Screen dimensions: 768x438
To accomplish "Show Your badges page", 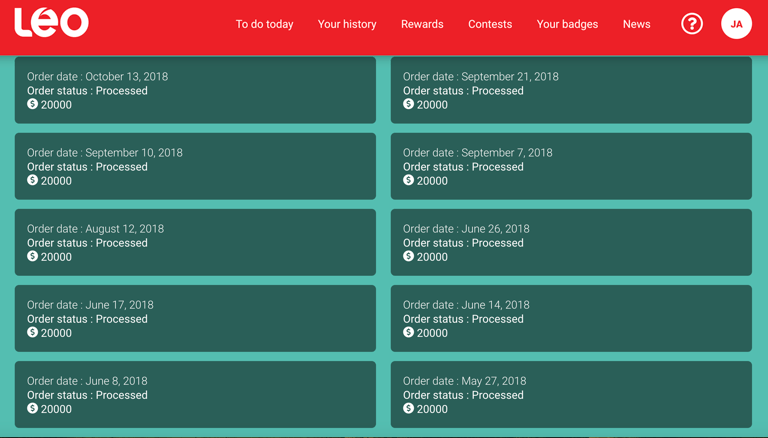I will click(x=567, y=24).
